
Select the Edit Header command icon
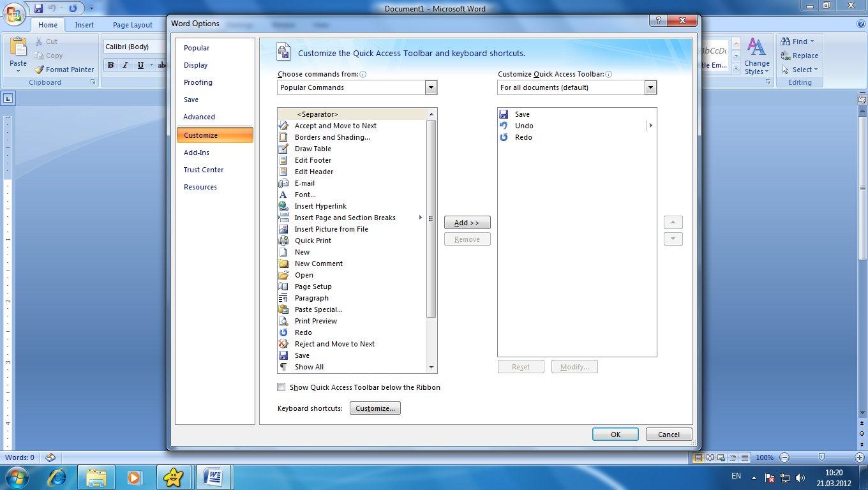coord(283,172)
